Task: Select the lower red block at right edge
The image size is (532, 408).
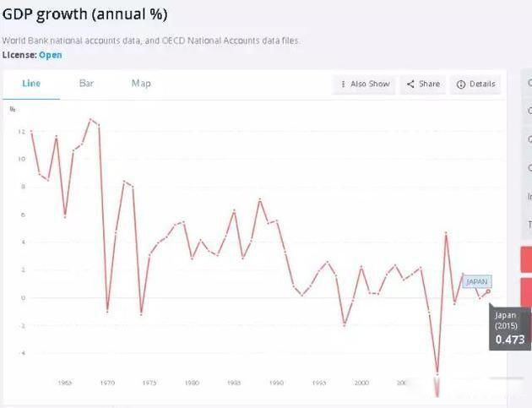Action: pyautogui.click(x=527, y=291)
